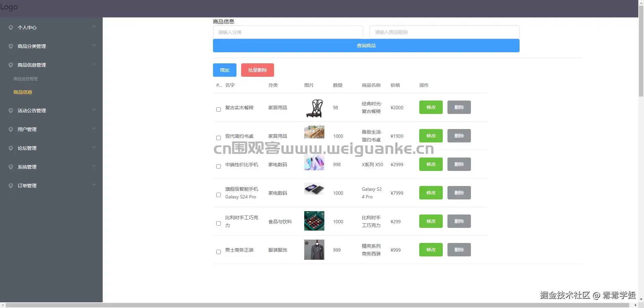Image resolution: width=644 pixels, height=308 pixels.
Task: Click the pin icon beside 商品分类管理
Action: [11, 46]
